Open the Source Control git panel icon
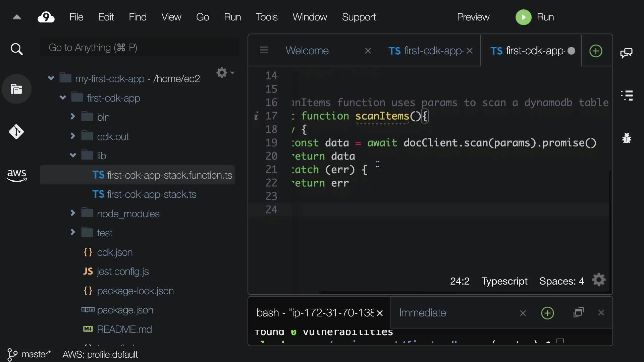 16,132
